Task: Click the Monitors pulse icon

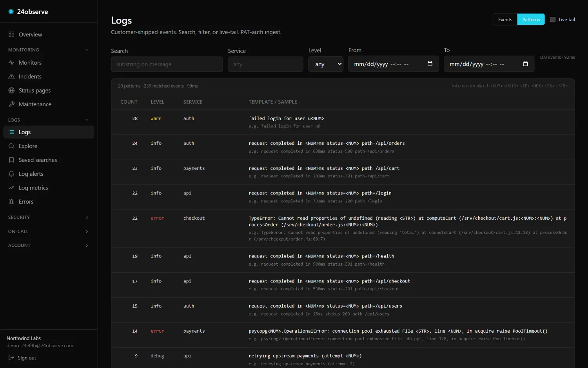Action: tap(11, 62)
